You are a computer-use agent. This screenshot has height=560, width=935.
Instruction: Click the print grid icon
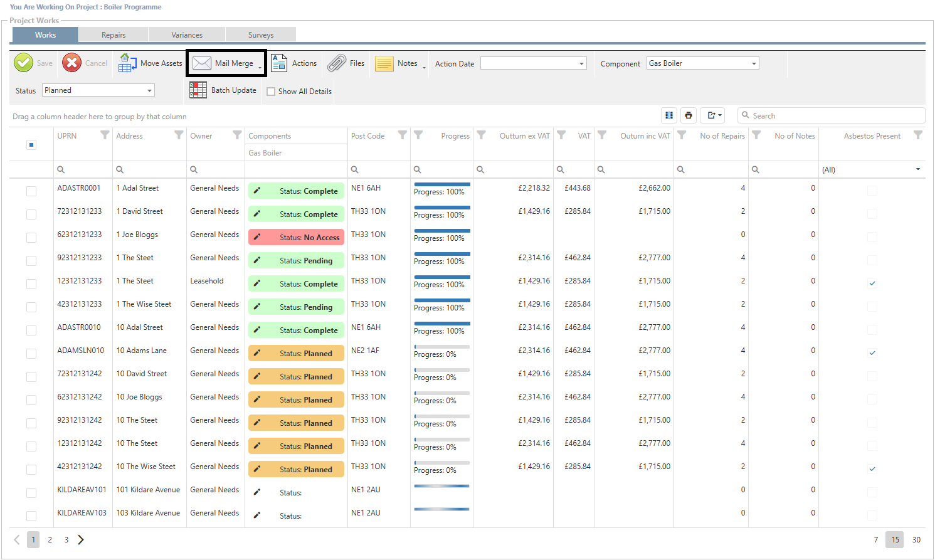click(x=689, y=115)
